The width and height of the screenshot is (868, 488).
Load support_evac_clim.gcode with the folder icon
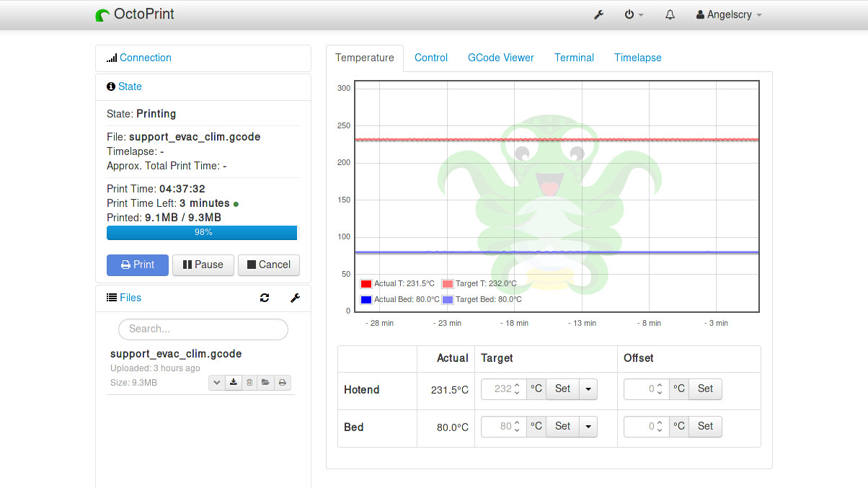[x=266, y=383]
